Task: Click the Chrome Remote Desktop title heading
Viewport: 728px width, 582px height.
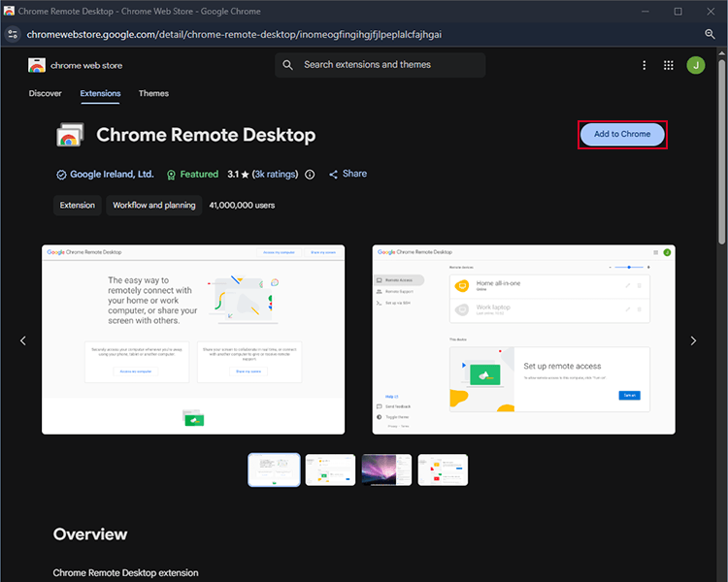Action: (x=206, y=135)
